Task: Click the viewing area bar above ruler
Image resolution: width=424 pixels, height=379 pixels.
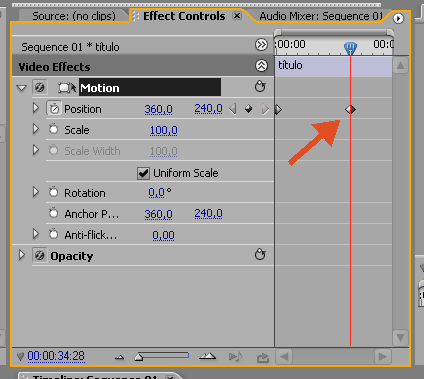Action: pyautogui.click(x=334, y=33)
